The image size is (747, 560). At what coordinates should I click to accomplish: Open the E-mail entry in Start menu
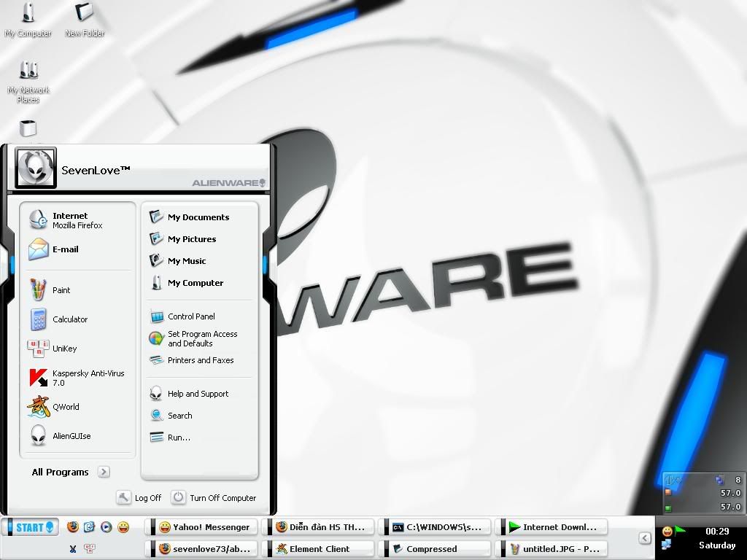pyautogui.click(x=77, y=249)
